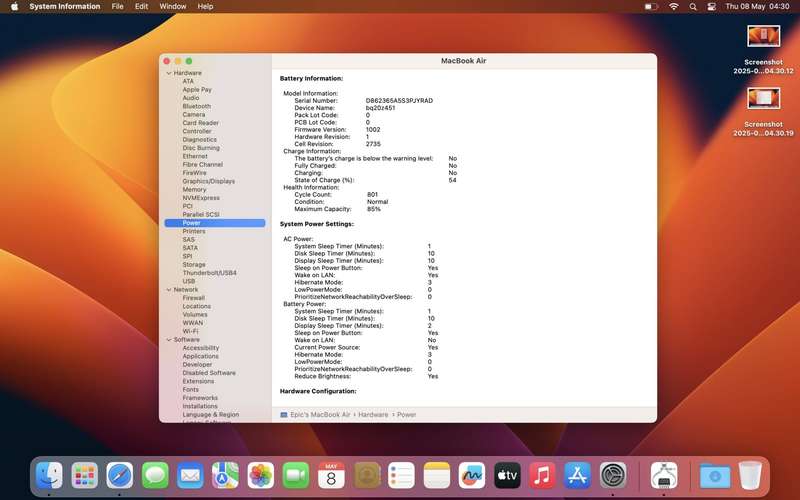The image size is (800, 500).
Task: Click battery serial number D862365A5S3PJYRAD
Action: (399, 101)
